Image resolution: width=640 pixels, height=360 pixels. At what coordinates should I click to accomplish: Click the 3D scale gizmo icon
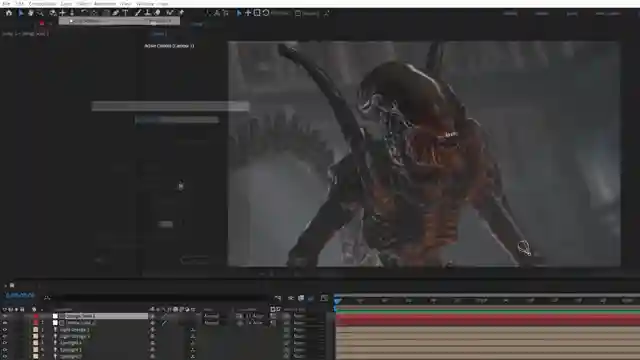257,13
